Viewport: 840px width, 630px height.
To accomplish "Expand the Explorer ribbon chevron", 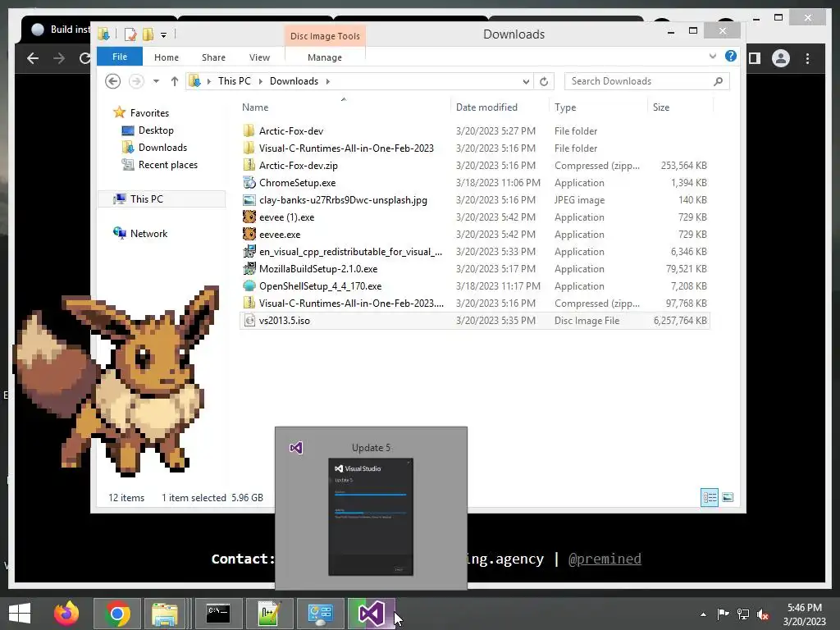I will (x=713, y=56).
